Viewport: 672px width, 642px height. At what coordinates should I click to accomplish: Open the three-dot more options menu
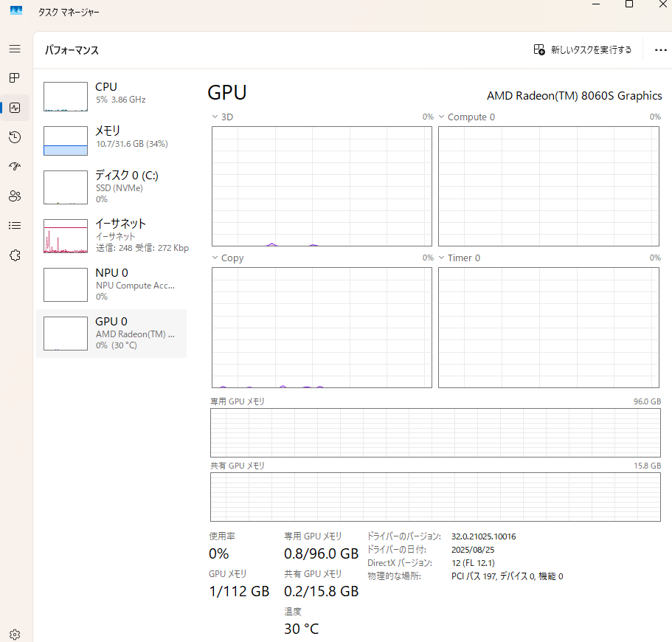660,50
